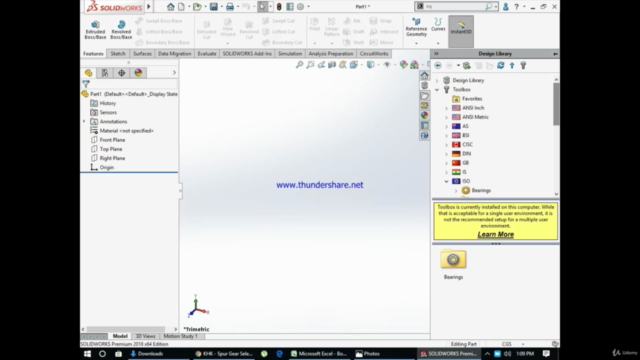640x360 pixels.
Task: Click the Open document icon
Action: (197, 7)
